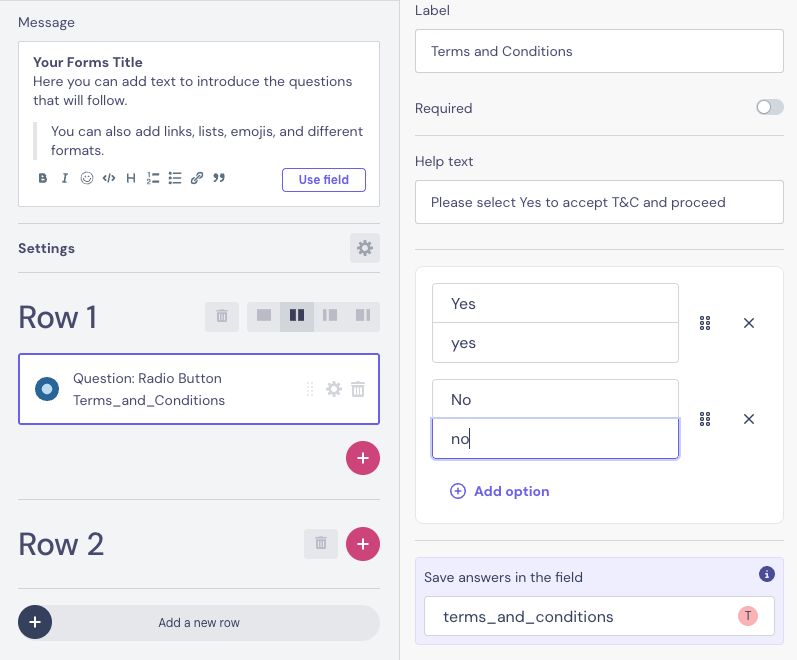This screenshot has height=660, width=797.
Task: Open the Settings gear panel
Action: tap(364, 248)
